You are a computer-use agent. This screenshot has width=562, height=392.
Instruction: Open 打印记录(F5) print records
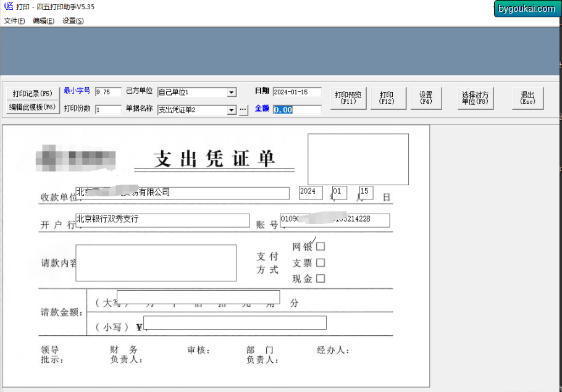coord(33,93)
